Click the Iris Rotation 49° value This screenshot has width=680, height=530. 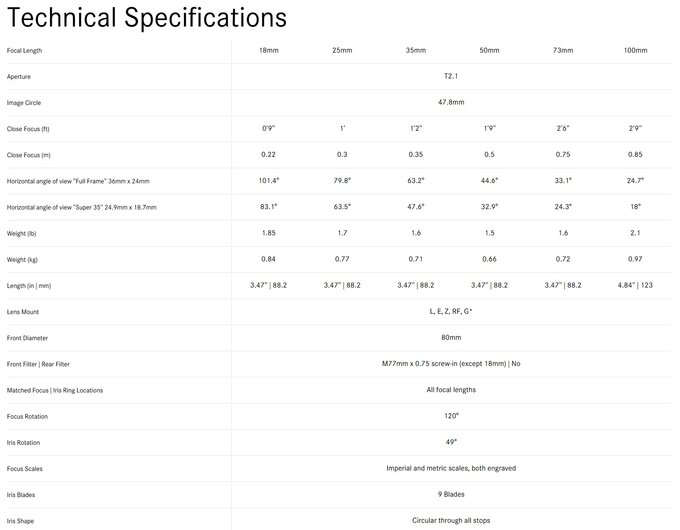451,442
